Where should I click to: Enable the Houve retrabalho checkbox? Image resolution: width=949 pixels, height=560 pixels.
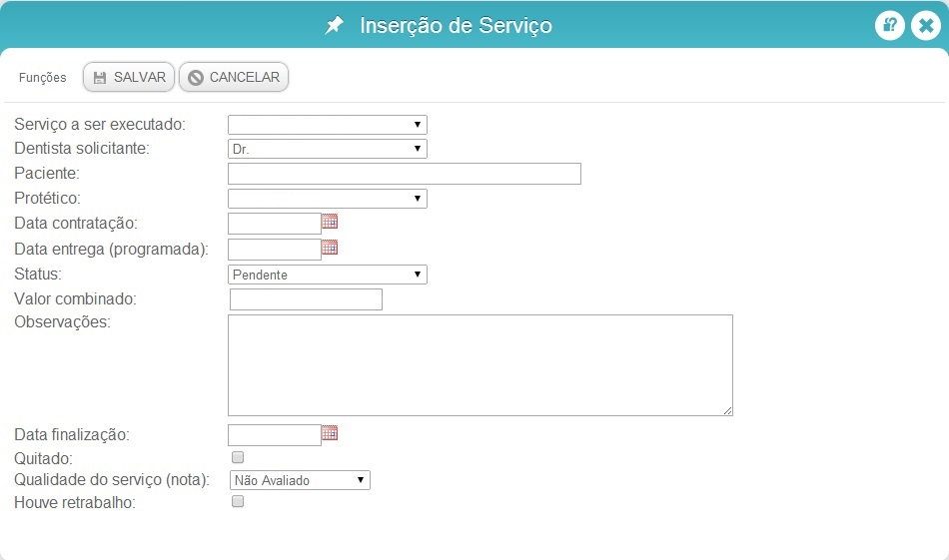click(238, 501)
